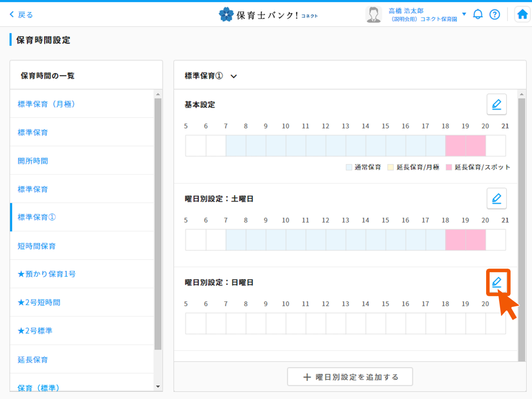This screenshot has height=399, width=532.
Task: Click the 保育士バンク! logo
Action: pos(268,14)
